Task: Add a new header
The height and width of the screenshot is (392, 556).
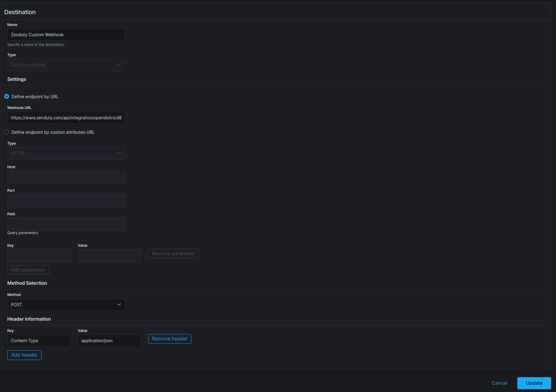Action: (x=24, y=355)
